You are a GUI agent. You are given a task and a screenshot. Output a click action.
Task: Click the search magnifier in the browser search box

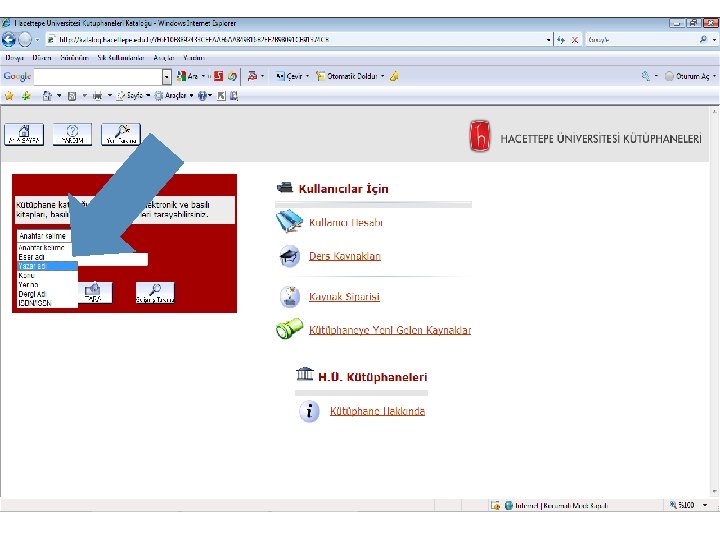point(703,40)
